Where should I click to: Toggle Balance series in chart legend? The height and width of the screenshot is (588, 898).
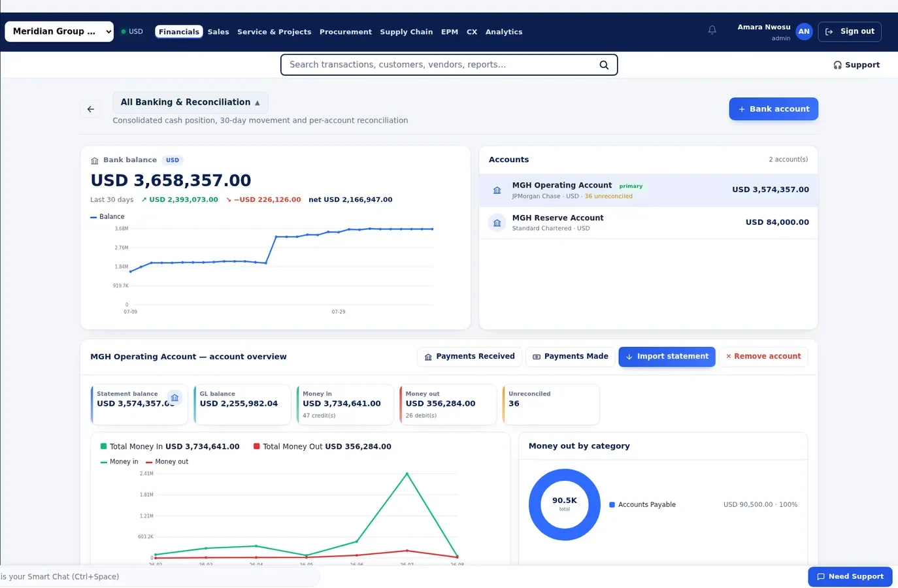[x=107, y=216]
